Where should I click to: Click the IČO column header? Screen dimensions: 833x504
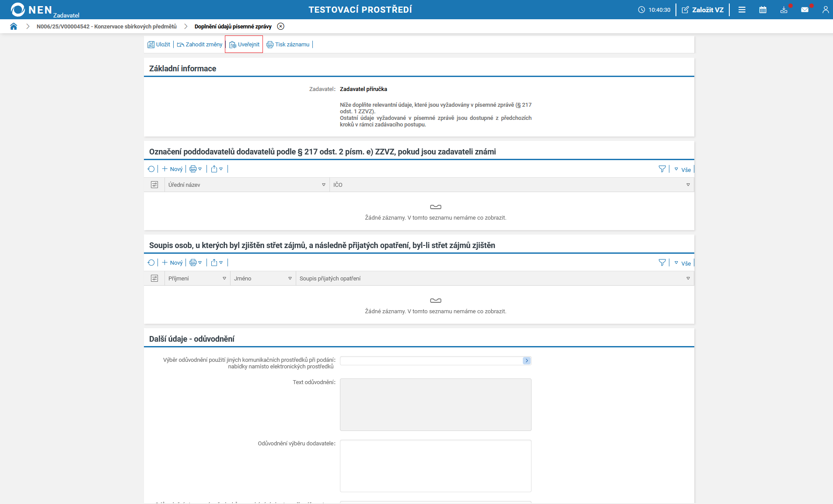coord(512,185)
